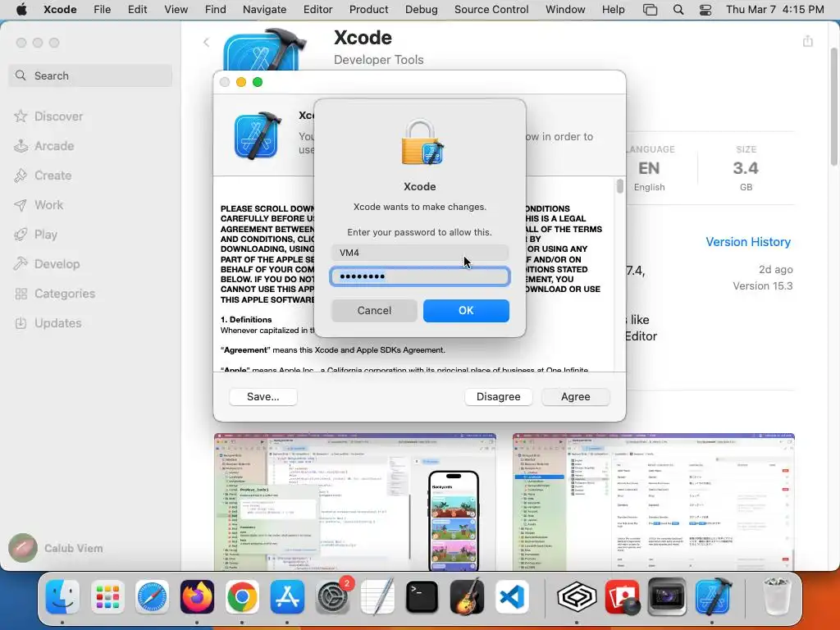Open the Edit menu
This screenshot has width=840, height=630.
[138, 9]
